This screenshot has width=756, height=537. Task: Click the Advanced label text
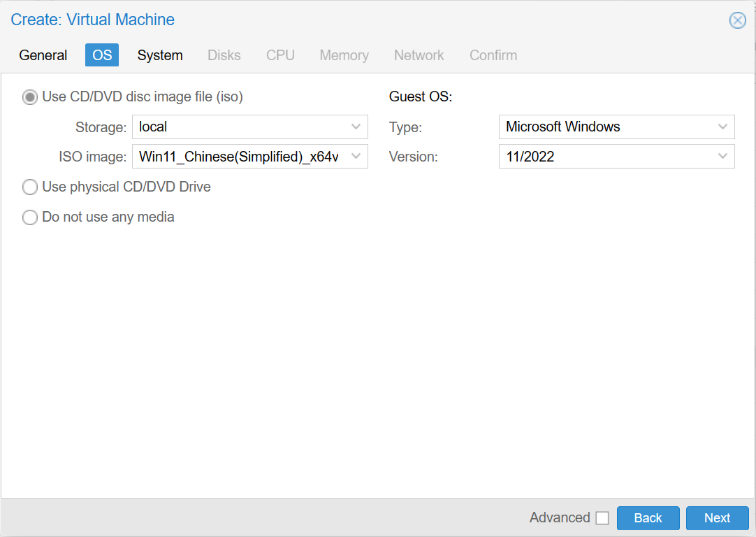pos(560,517)
